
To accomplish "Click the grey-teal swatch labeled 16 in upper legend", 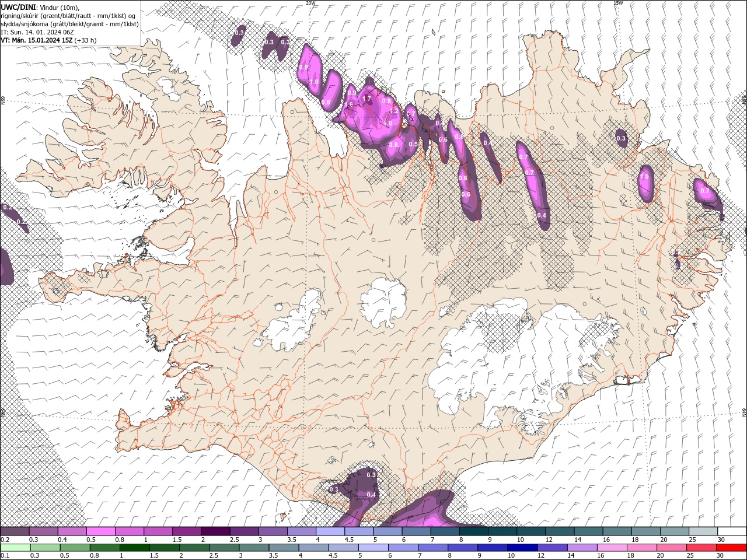I will tap(617, 531).
